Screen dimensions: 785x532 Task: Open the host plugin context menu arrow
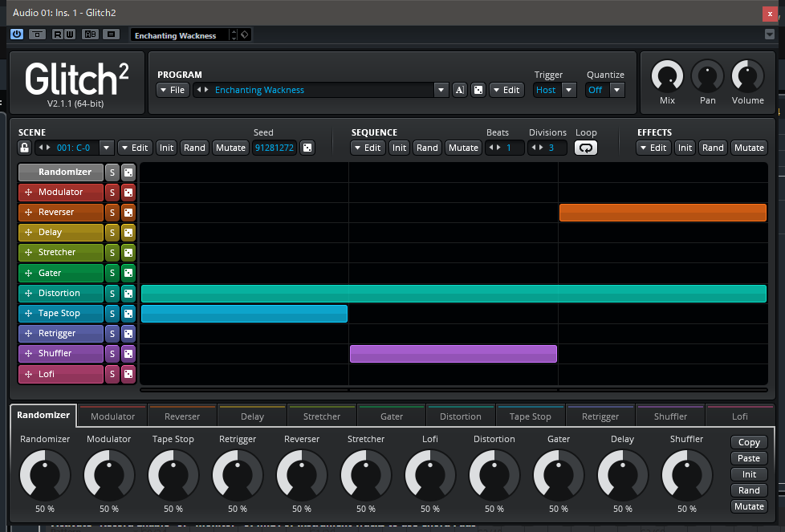[x=770, y=34]
